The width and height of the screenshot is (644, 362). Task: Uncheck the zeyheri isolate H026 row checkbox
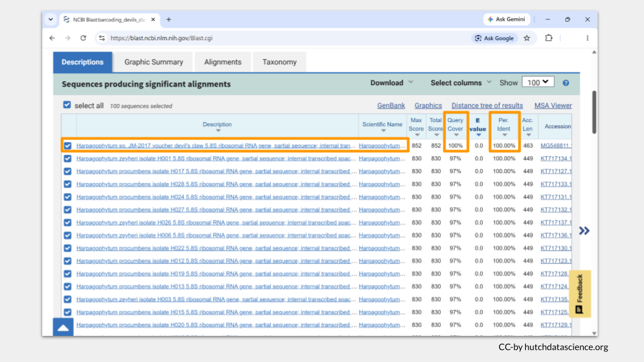click(68, 223)
